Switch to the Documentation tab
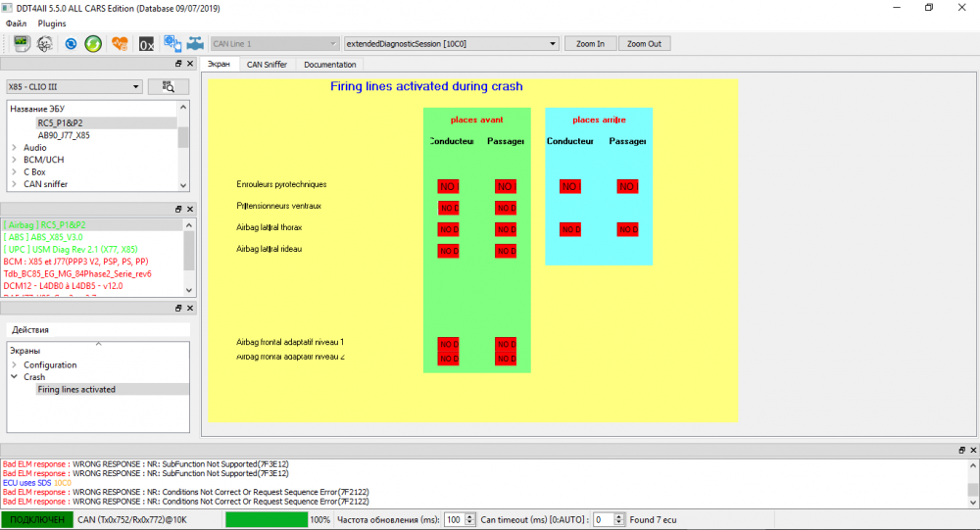 pyautogui.click(x=329, y=65)
